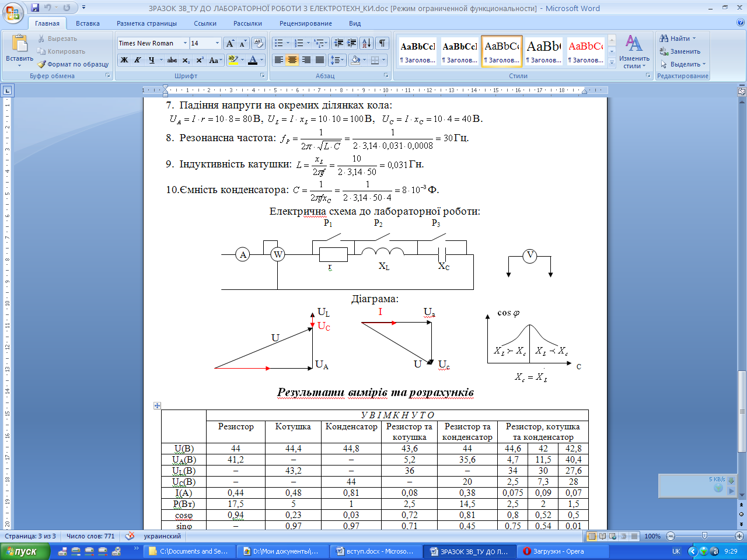Click the ruler toggle above the scrollbar
Image resolution: width=747 pixels, height=560 pixels.
[742, 91]
